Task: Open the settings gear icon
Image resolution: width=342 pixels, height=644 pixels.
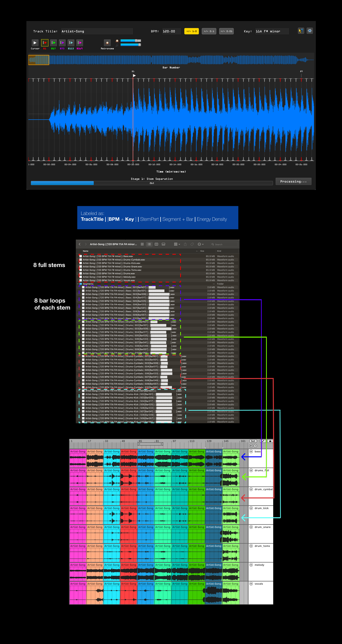Action: coord(310,31)
